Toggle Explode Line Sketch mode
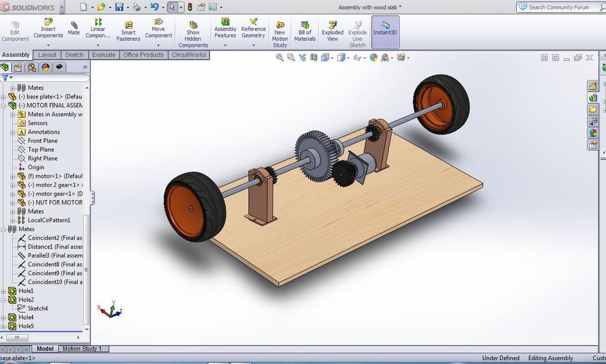The height and width of the screenshot is (364, 606). (x=357, y=32)
